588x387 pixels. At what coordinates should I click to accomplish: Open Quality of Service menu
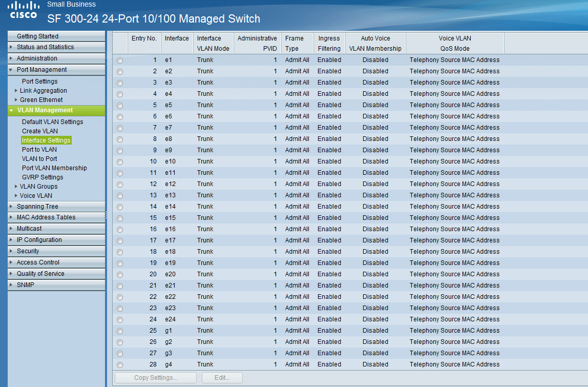coord(56,274)
